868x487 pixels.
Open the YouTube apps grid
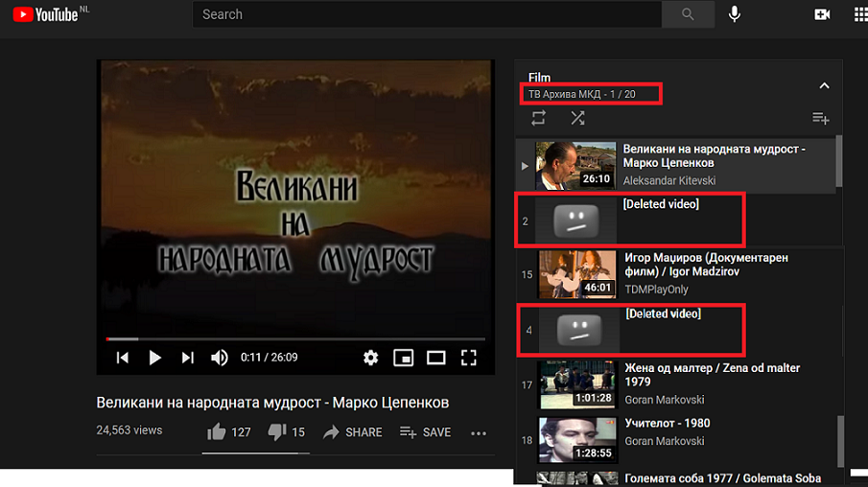coord(859,14)
